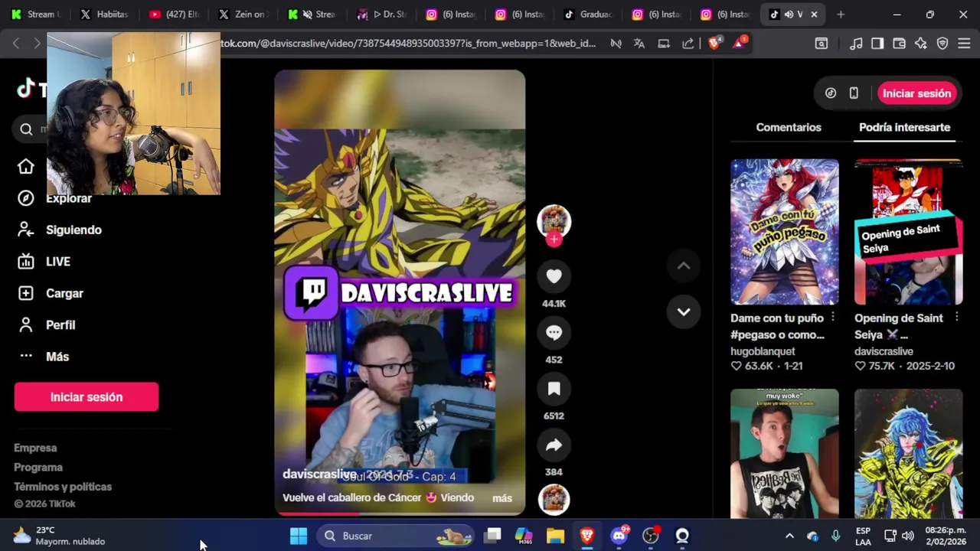Open ESP LAA language selector

[863, 536]
